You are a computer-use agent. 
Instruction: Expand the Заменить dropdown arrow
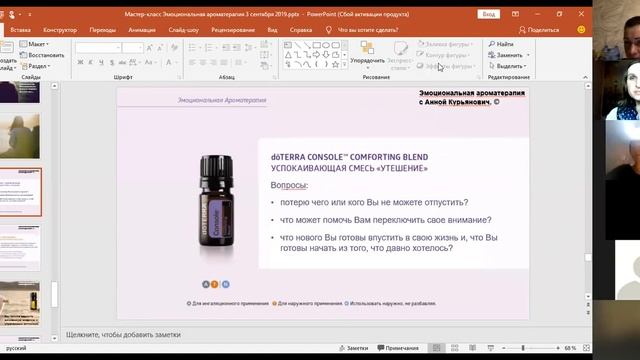click(x=528, y=55)
